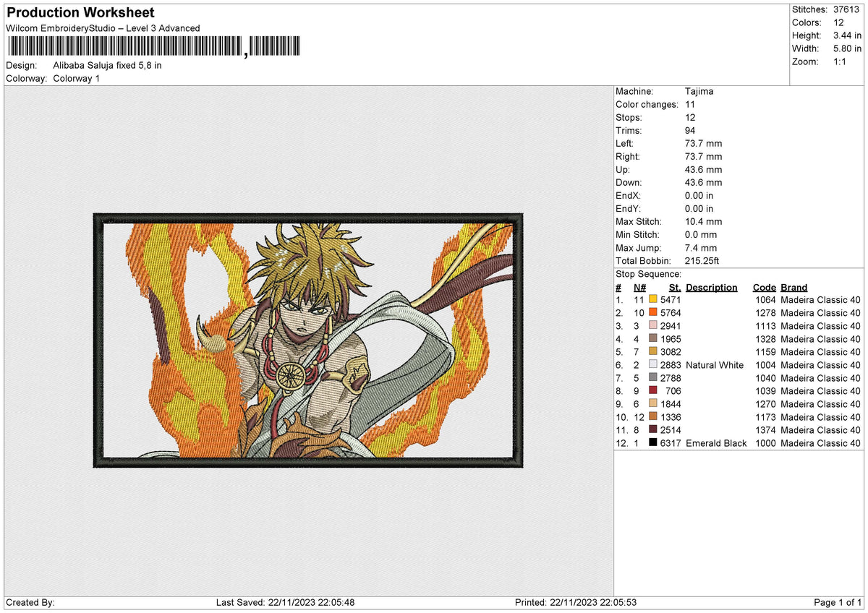Select stitch count 5764 in stop 2

point(671,312)
